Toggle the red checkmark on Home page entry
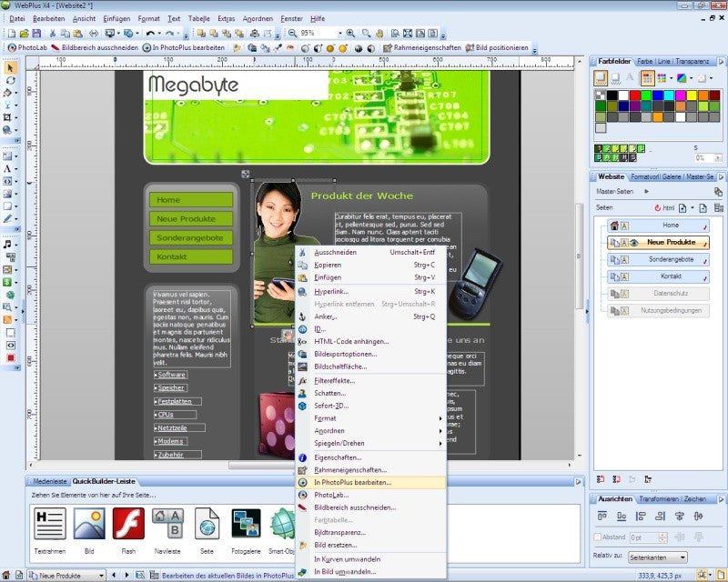The width and height of the screenshot is (728, 582). [705, 227]
